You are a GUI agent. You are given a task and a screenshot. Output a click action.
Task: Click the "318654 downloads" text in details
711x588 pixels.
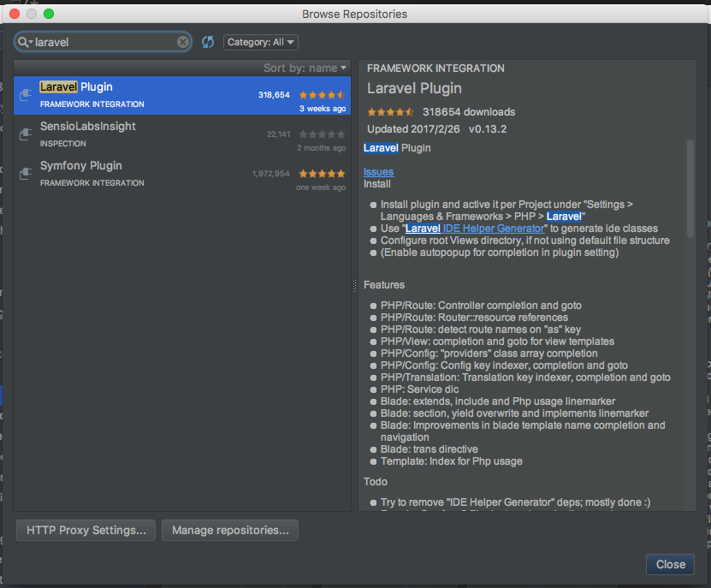(469, 111)
